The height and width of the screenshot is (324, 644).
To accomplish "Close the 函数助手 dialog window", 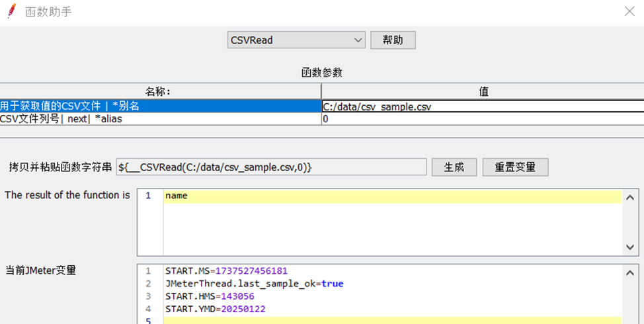I will pos(629,11).
